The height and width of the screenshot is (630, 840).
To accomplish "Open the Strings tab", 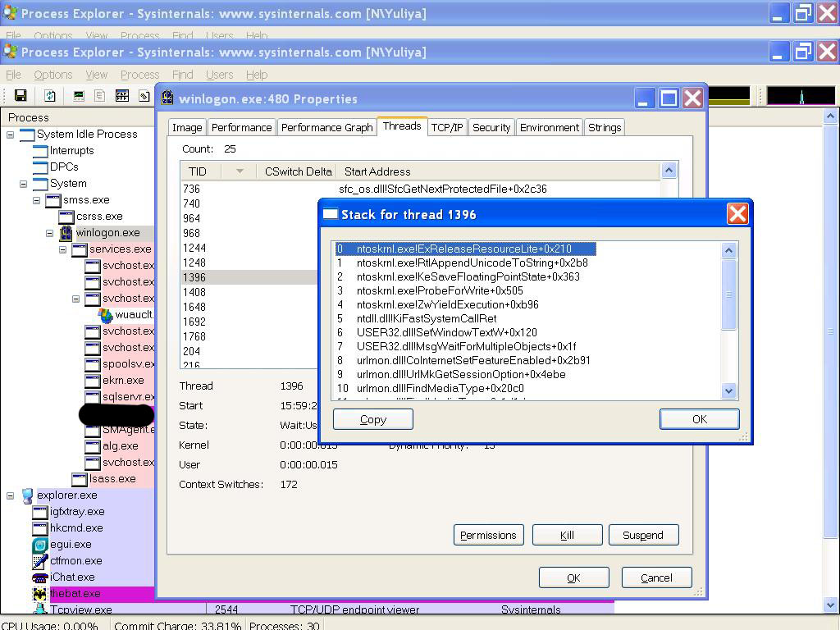I will tap(605, 127).
